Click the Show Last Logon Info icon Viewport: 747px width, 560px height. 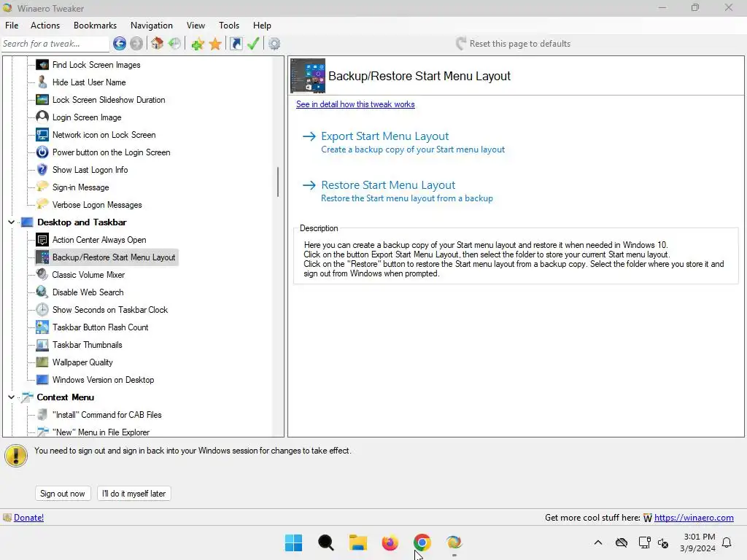42,169
